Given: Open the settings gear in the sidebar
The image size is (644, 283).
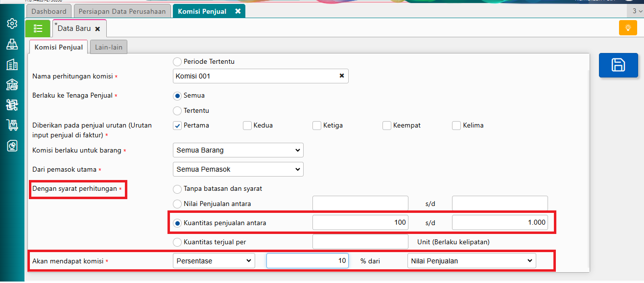Looking at the screenshot, I should coord(12,24).
